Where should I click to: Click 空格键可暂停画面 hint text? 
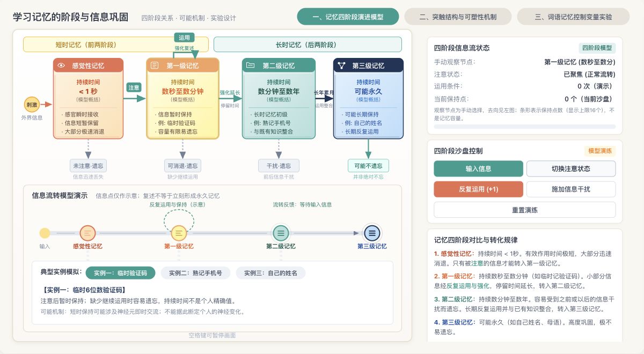tap(212, 335)
